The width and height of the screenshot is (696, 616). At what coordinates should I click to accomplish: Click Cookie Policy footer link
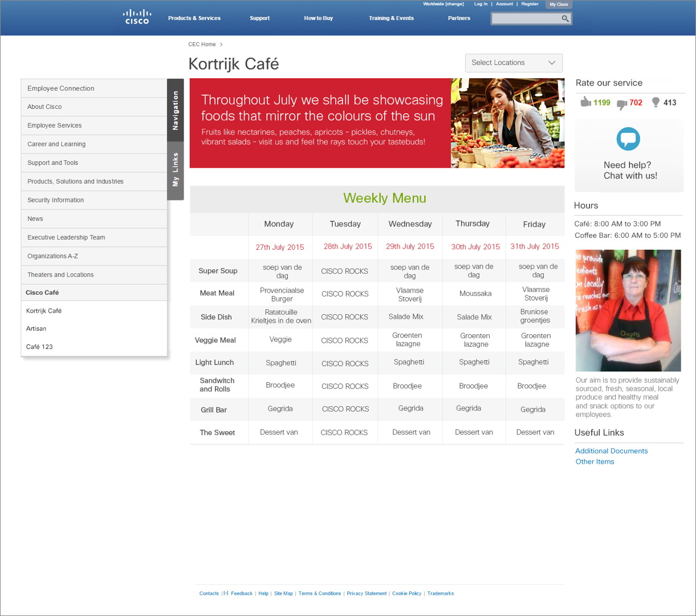coord(407,593)
